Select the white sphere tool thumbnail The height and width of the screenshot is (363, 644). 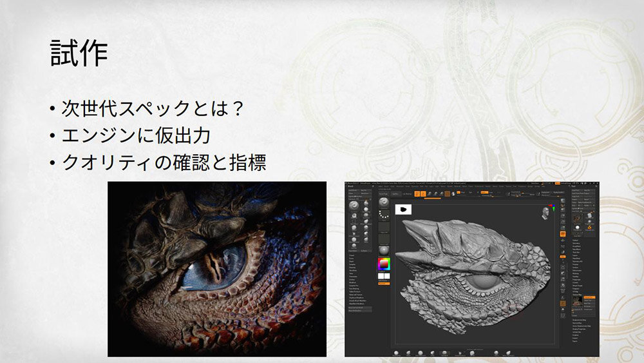click(578, 228)
